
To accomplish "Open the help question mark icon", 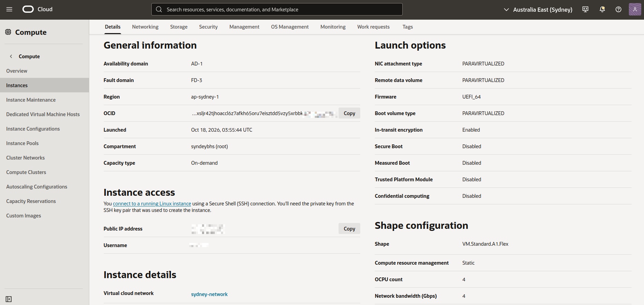I will click(618, 9).
